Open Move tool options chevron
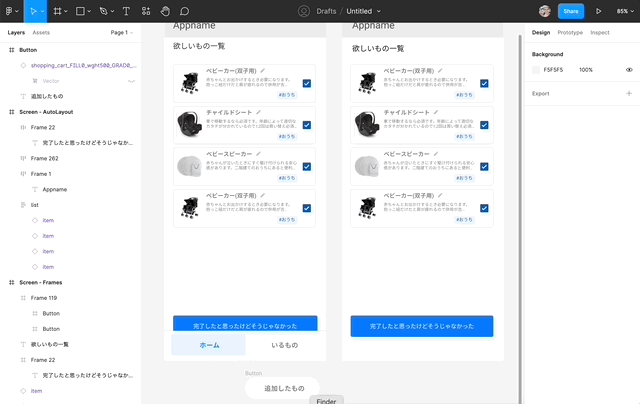640x404 pixels. coord(42,11)
